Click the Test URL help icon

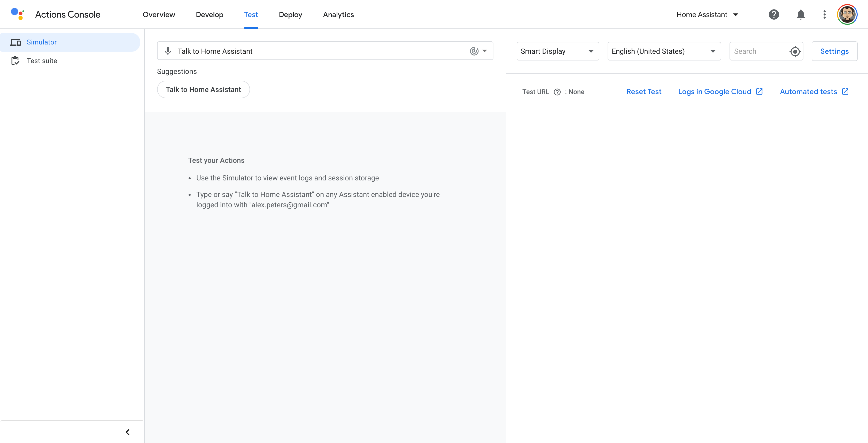pos(557,92)
